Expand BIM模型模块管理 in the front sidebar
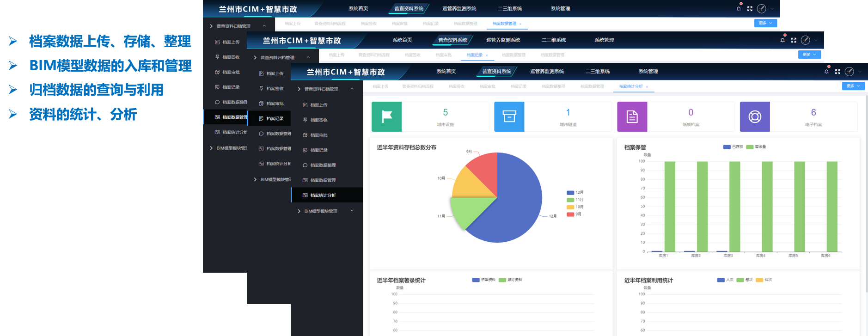Viewport: 868px width, 336px height. point(321,211)
